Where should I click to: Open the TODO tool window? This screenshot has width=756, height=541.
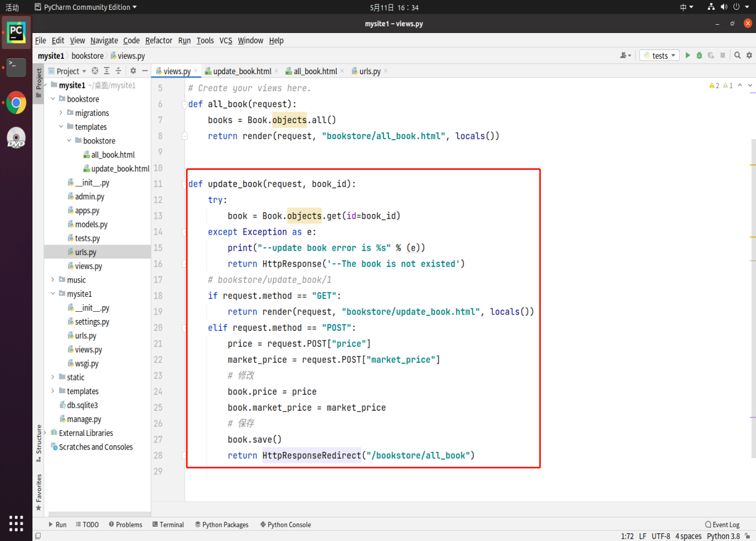87,525
